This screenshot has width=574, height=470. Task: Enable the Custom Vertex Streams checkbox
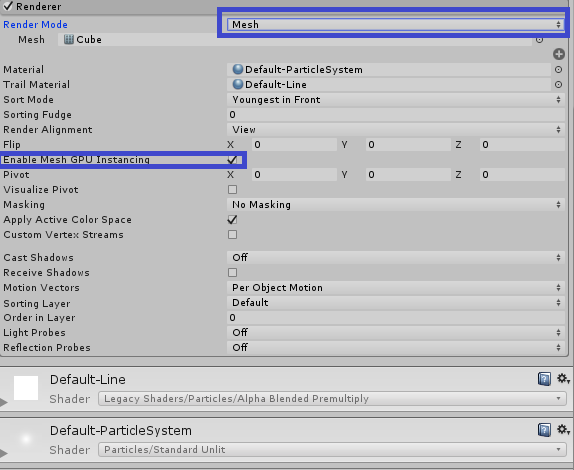tap(232, 235)
